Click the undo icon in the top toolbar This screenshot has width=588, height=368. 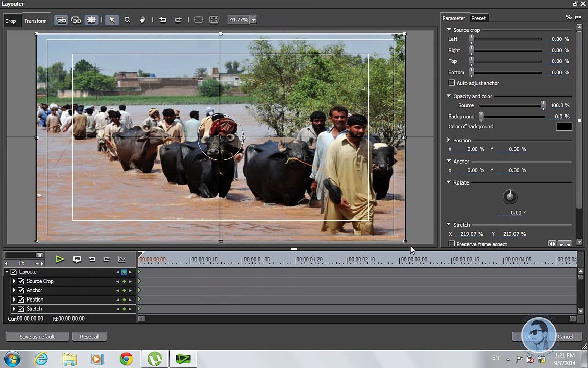tap(163, 20)
